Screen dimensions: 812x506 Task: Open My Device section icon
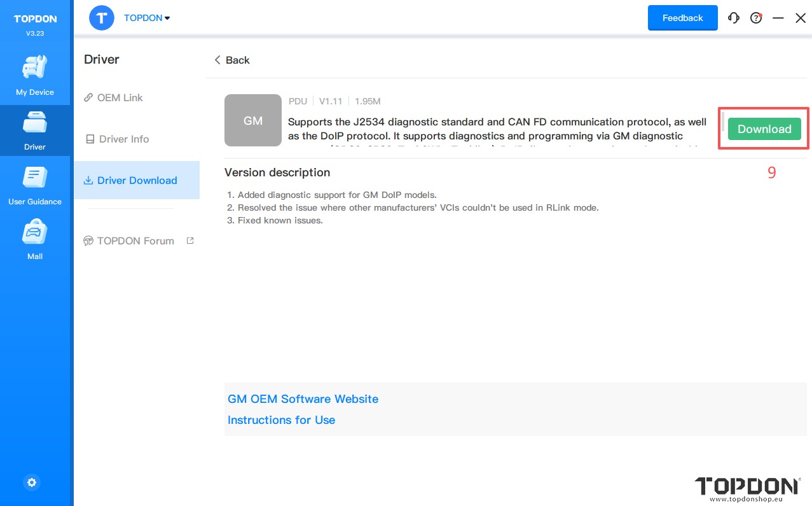tap(35, 69)
